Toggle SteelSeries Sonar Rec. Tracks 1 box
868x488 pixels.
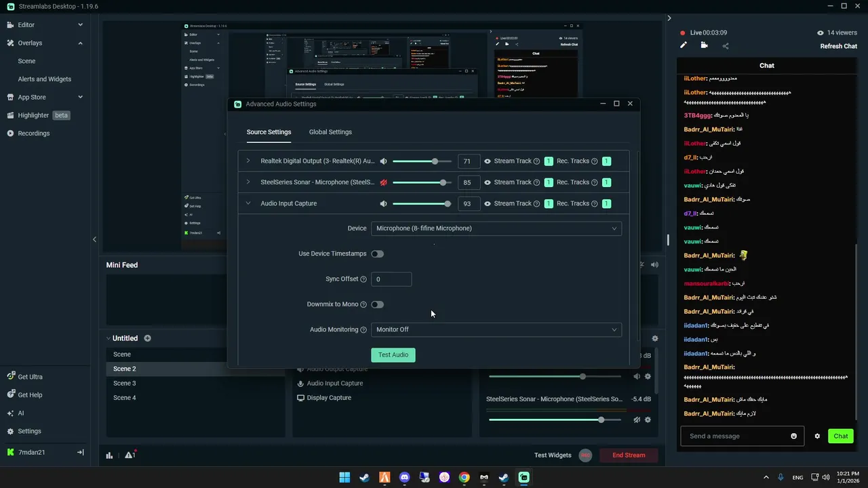pyautogui.click(x=606, y=182)
